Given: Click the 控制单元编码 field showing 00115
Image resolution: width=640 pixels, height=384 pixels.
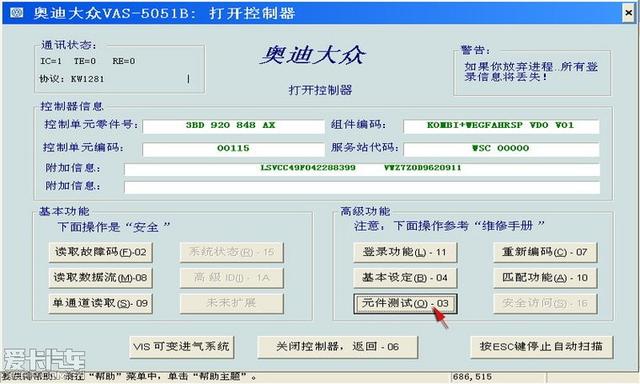Looking at the screenshot, I should (x=233, y=149).
